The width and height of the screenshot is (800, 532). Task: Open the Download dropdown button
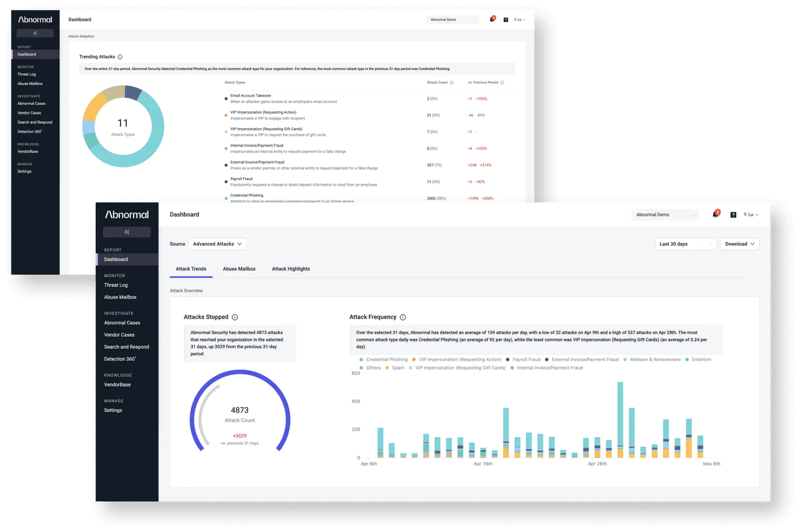pyautogui.click(x=740, y=244)
